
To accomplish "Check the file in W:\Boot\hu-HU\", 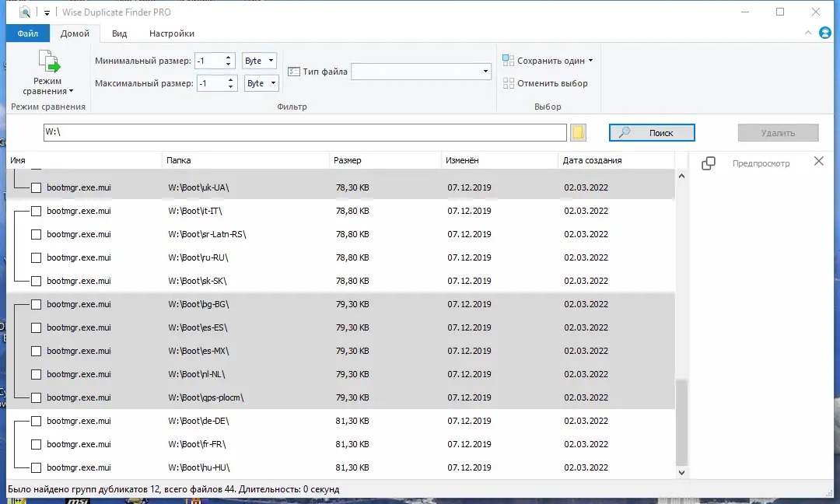I will point(36,467).
